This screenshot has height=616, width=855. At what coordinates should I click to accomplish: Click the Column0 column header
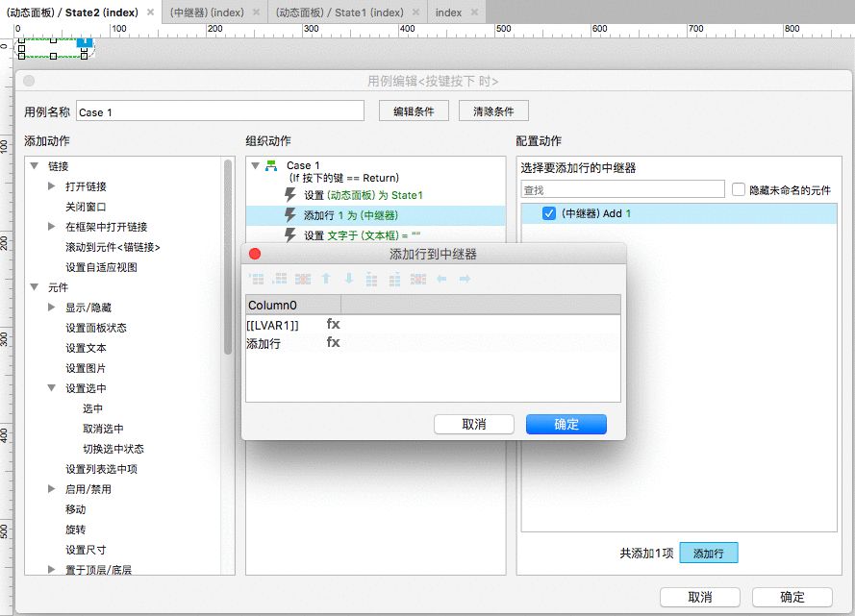coord(293,305)
